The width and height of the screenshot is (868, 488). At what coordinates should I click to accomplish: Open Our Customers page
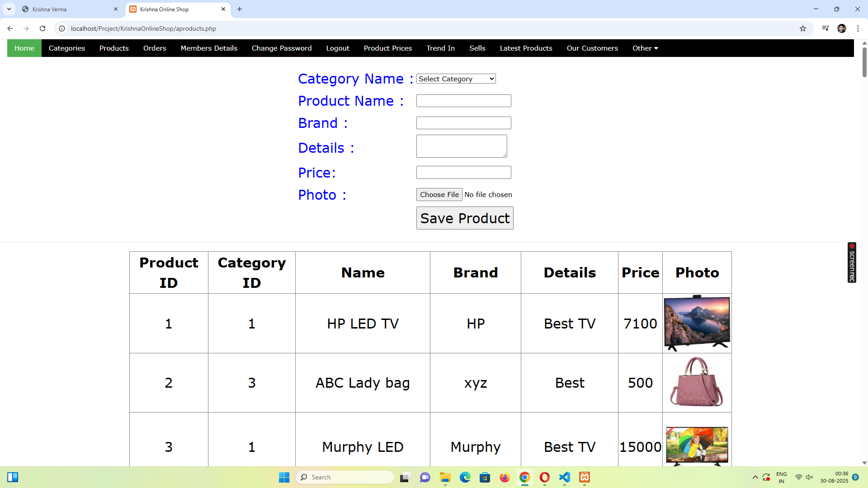click(x=592, y=48)
